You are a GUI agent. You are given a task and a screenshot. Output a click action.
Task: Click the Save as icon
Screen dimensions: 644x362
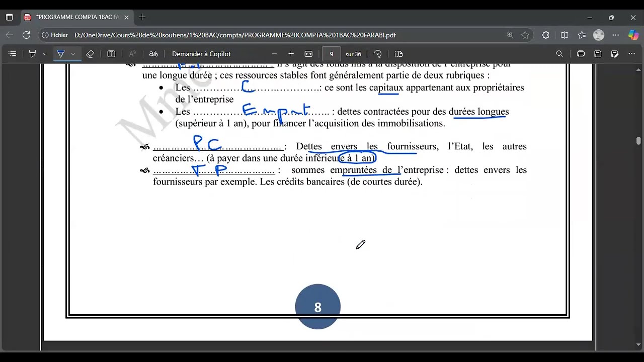click(615, 54)
